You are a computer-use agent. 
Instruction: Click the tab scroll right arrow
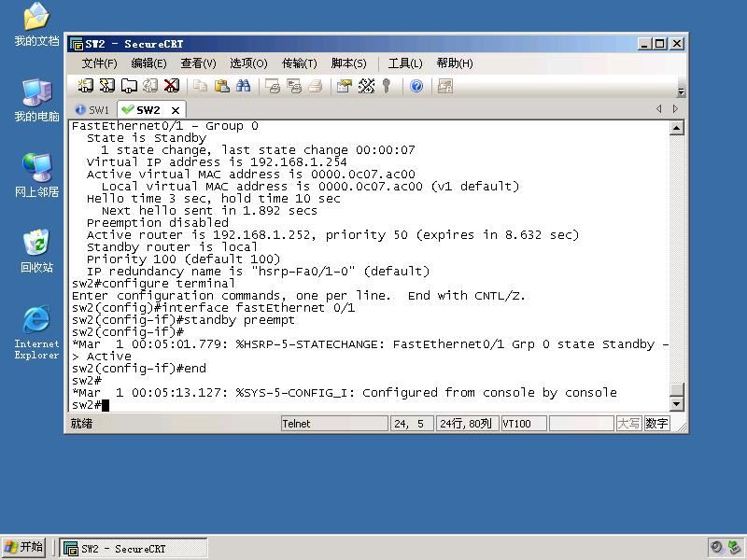click(675, 108)
